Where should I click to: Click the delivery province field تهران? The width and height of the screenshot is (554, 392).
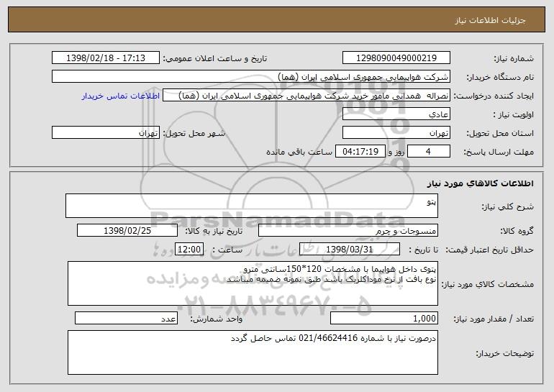pyautogui.click(x=396, y=133)
